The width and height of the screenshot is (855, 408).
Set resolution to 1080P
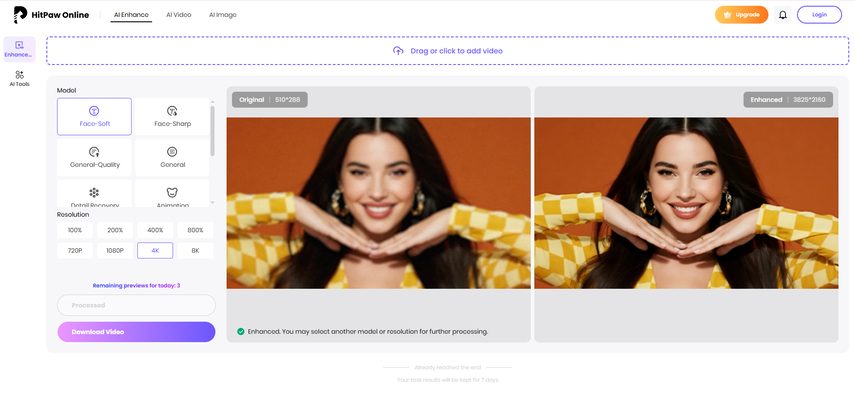115,250
